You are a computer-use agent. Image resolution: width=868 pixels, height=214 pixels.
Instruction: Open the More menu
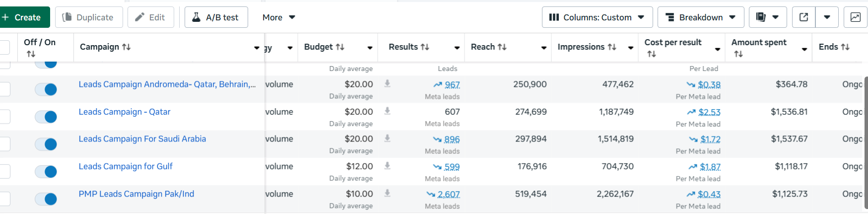[278, 17]
